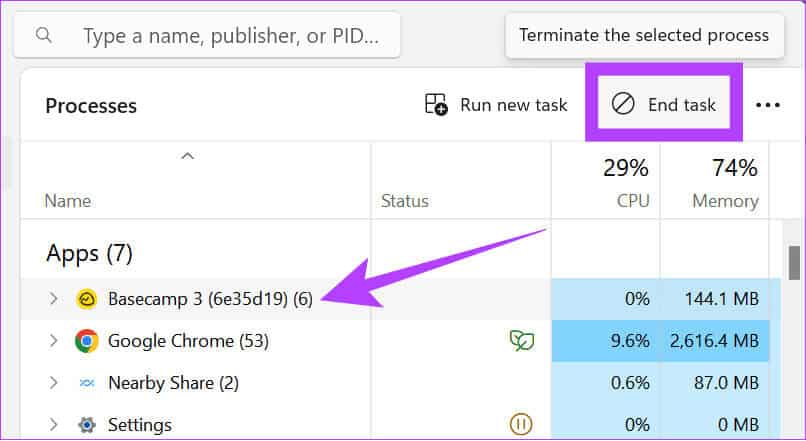Click the efficiency mode leaf icon for Chrome
This screenshot has height=441, width=806.
pyautogui.click(x=521, y=341)
